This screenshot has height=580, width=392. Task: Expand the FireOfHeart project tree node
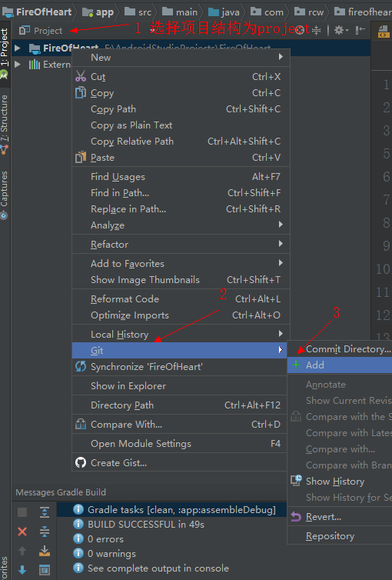pos(17,48)
